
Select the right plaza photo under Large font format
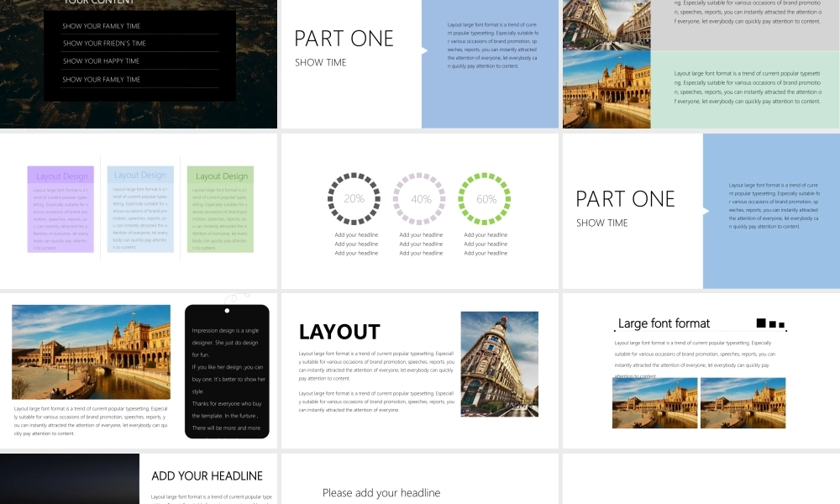click(743, 402)
